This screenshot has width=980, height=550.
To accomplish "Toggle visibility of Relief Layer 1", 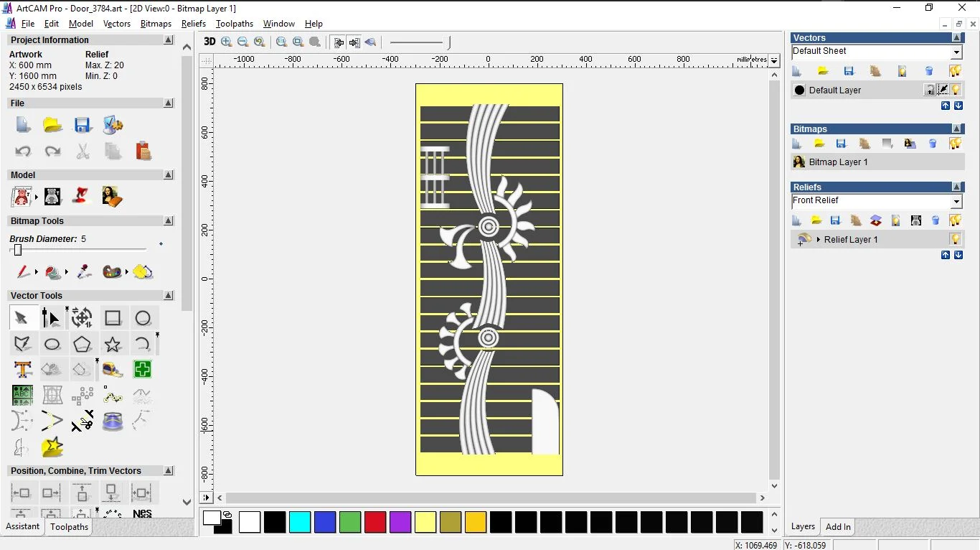I will click(x=956, y=239).
